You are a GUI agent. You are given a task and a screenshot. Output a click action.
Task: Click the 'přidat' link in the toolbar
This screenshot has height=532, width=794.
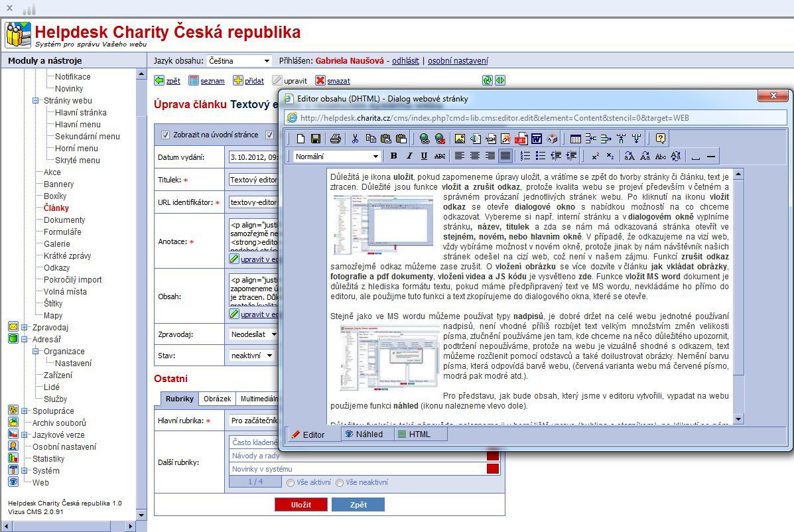[254, 81]
